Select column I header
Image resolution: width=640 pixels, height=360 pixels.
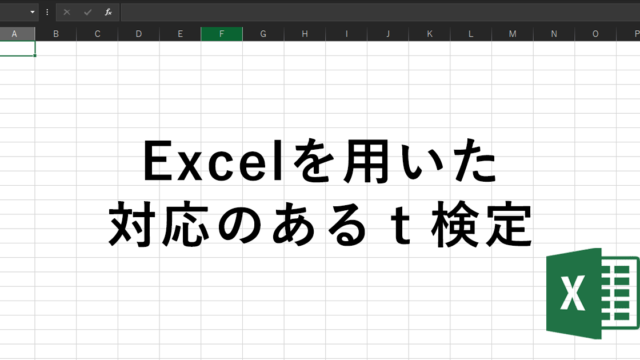coord(347,34)
